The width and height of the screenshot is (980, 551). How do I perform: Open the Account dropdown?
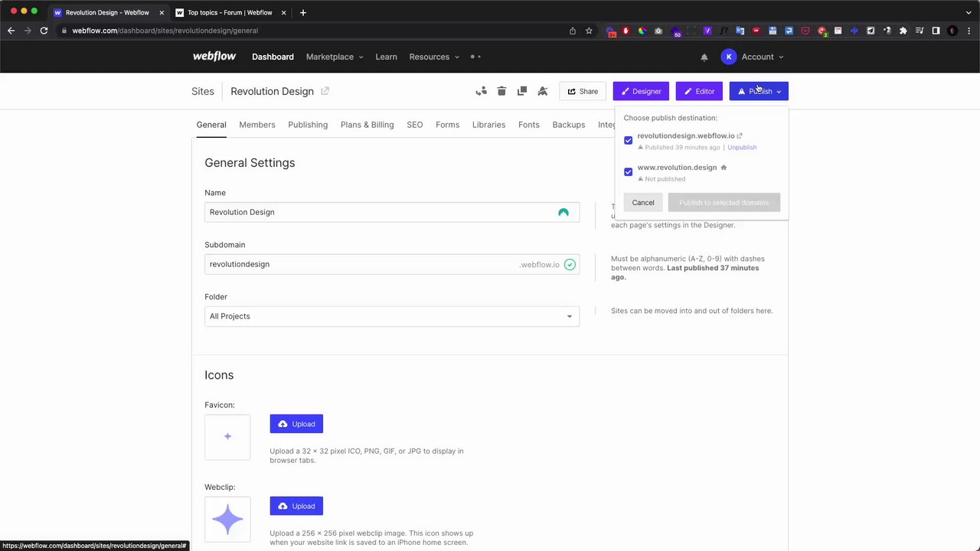(762, 57)
